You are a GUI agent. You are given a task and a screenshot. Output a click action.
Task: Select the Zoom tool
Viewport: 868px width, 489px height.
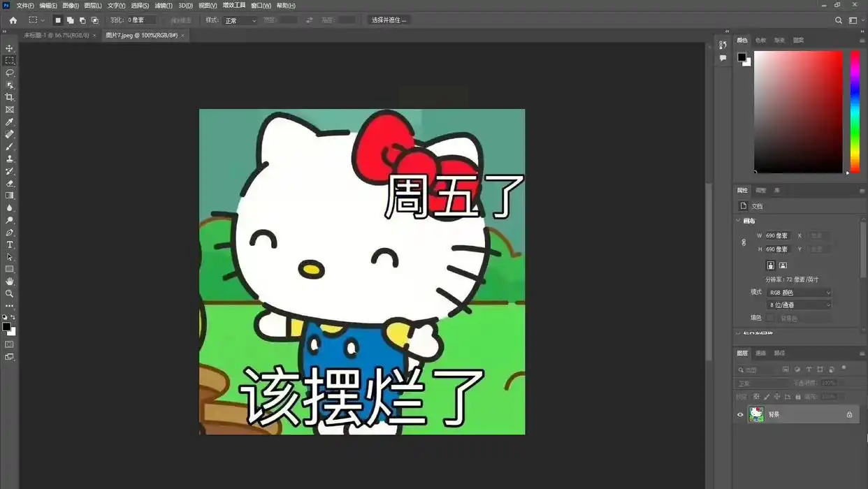(x=10, y=294)
